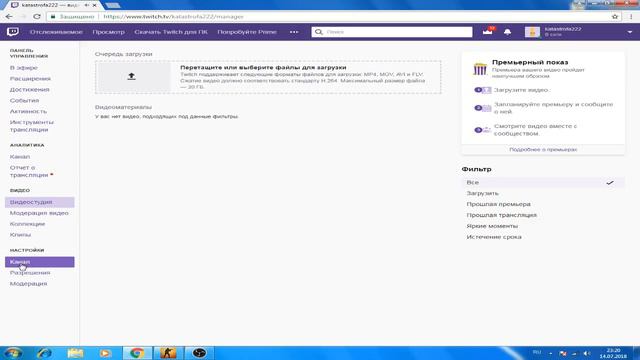This screenshot has height=360, width=640.
Task: Open Модерация видео in sidebar
Action: (39, 213)
